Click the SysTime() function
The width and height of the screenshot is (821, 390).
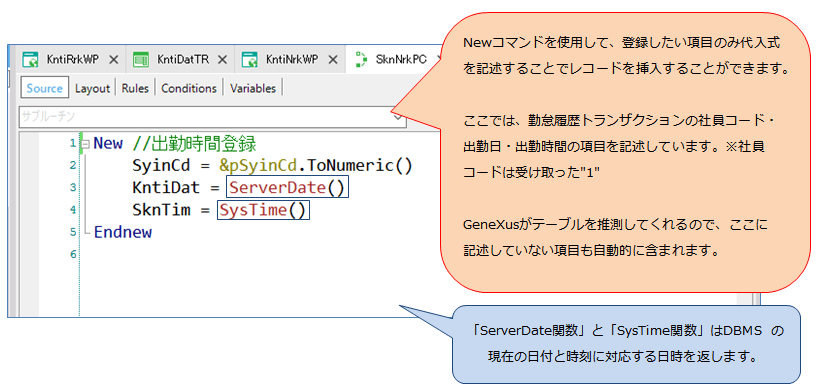click(x=263, y=210)
